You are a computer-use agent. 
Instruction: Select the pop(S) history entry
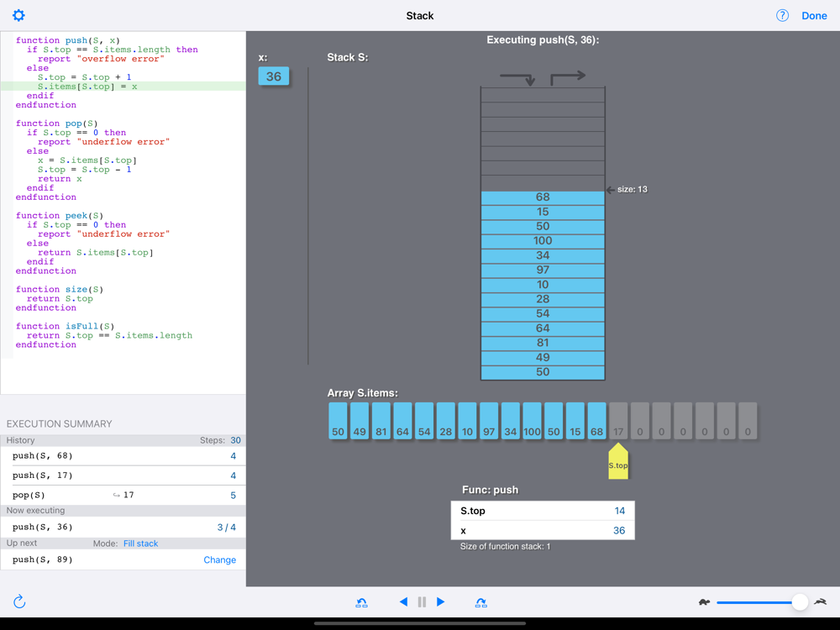click(x=123, y=495)
